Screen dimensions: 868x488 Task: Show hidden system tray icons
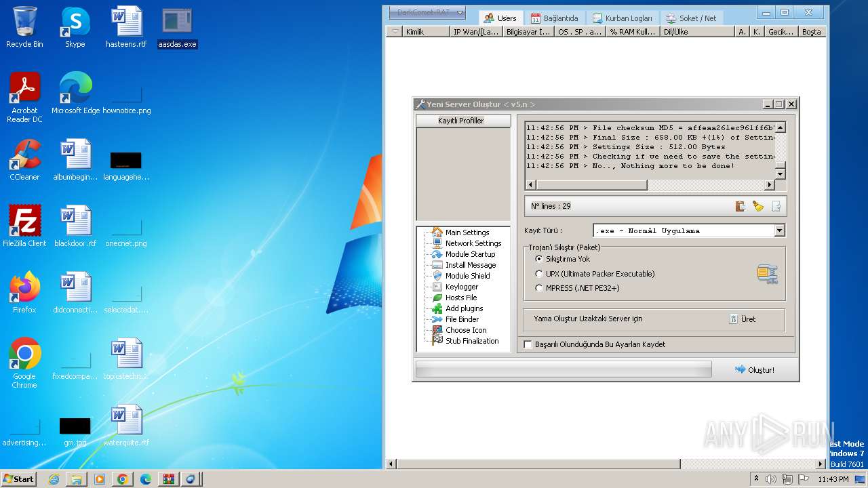click(x=757, y=479)
